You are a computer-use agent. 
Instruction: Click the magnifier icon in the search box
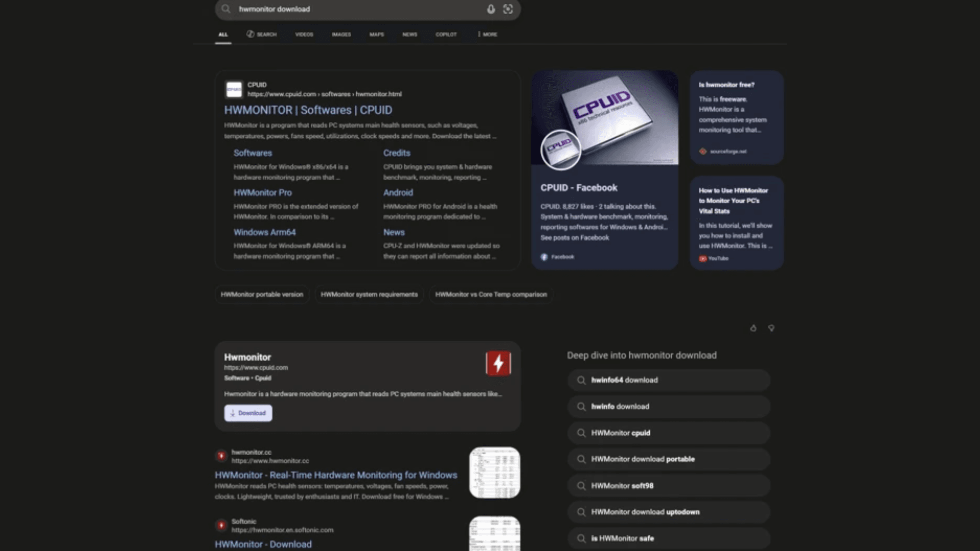226,9
